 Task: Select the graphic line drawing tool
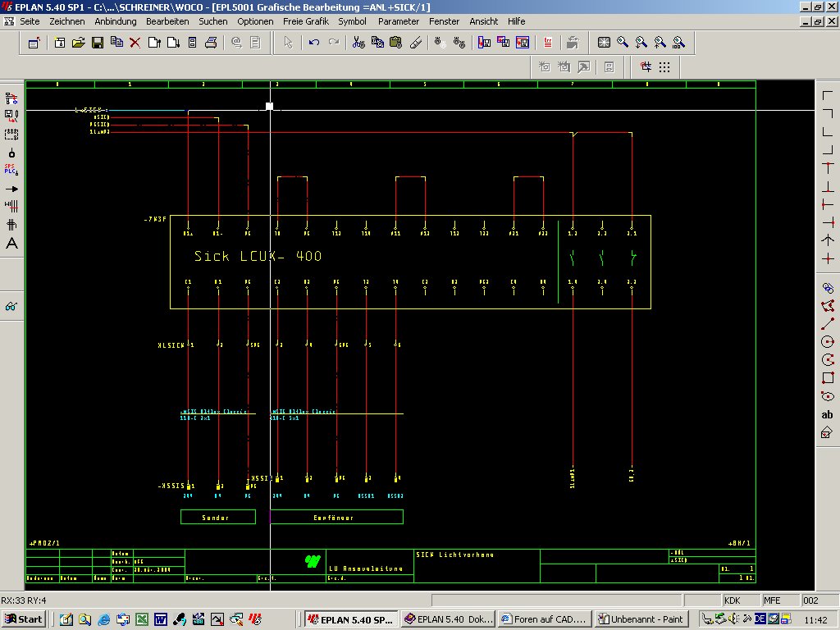click(x=827, y=323)
